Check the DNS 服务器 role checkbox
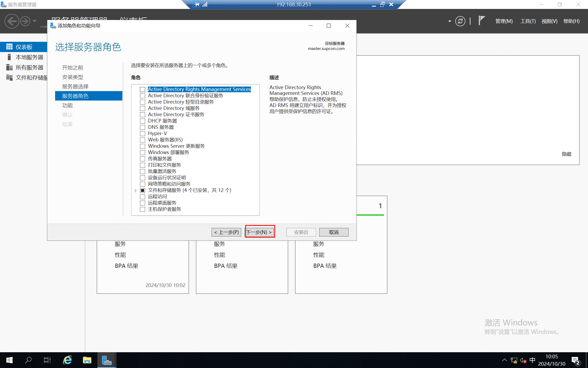588x368 pixels. coord(143,127)
